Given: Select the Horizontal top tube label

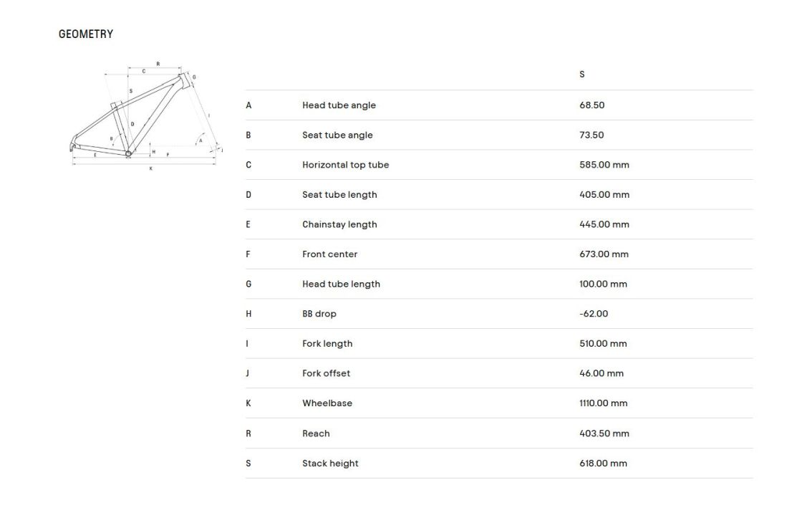Looking at the screenshot, I should coord(345,165).
